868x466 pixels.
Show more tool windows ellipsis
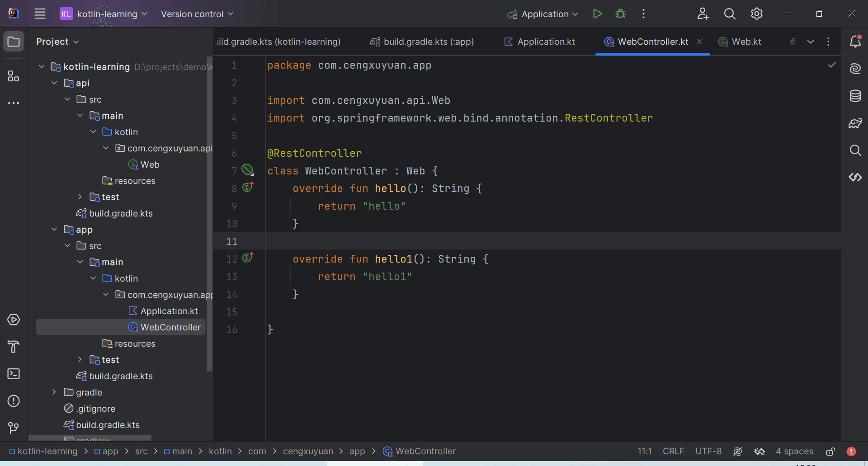pos(14,103)
